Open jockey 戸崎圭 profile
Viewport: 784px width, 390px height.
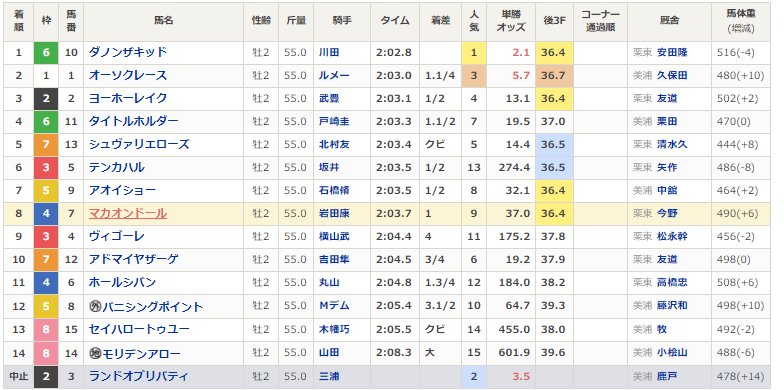point(334,122)
